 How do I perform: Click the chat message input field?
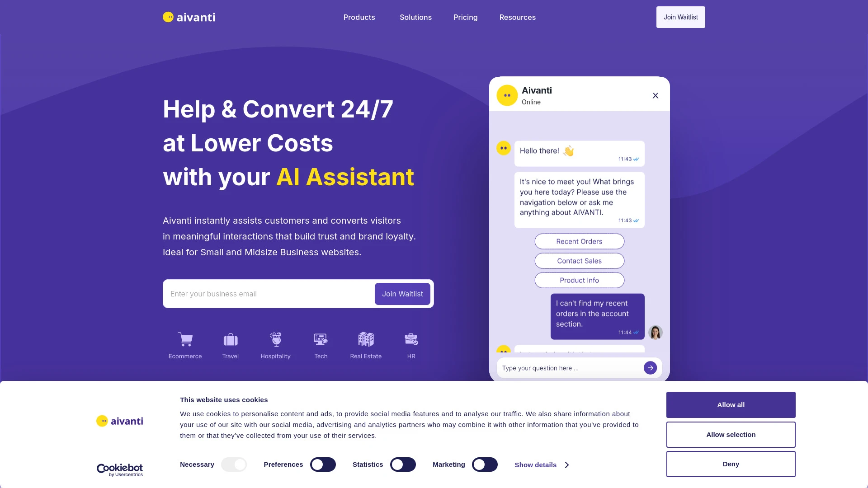tap(568, 368)
